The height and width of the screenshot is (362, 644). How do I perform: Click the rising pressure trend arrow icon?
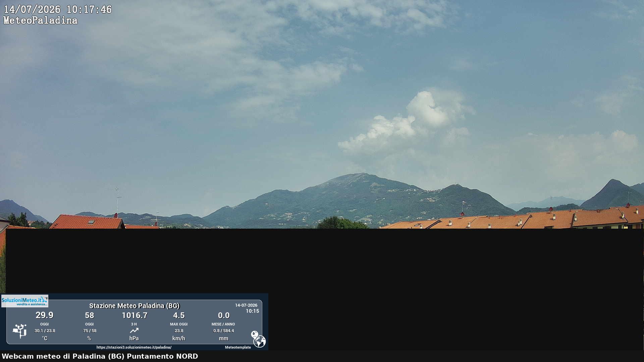pos(134,331)
